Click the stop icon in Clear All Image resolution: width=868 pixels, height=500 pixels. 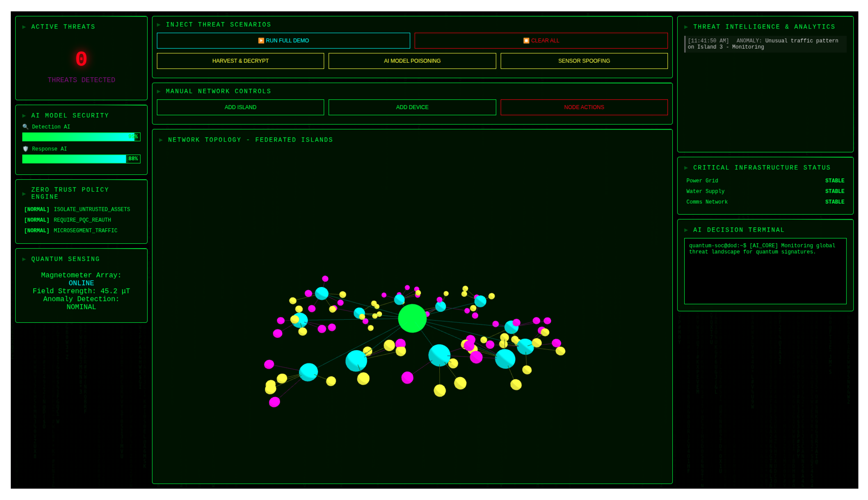[x=526, y=41]
